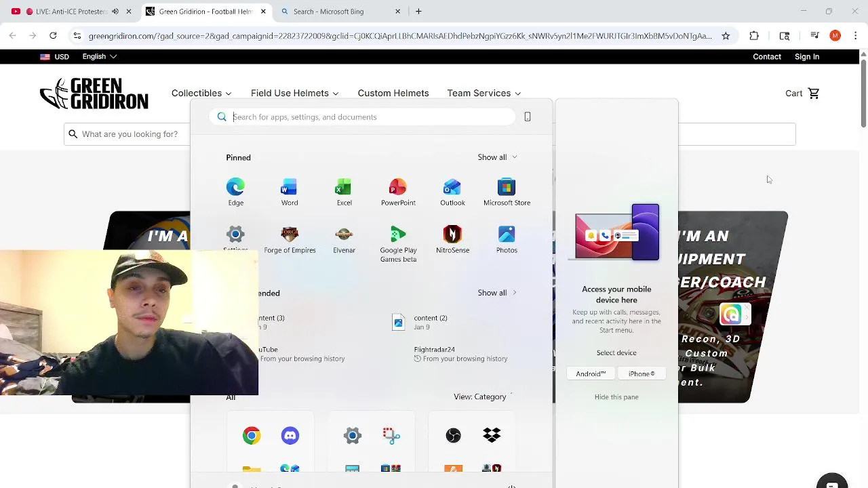Change the View: Category dropdown
Screen dimensions: 868x488
click(483, 396)
